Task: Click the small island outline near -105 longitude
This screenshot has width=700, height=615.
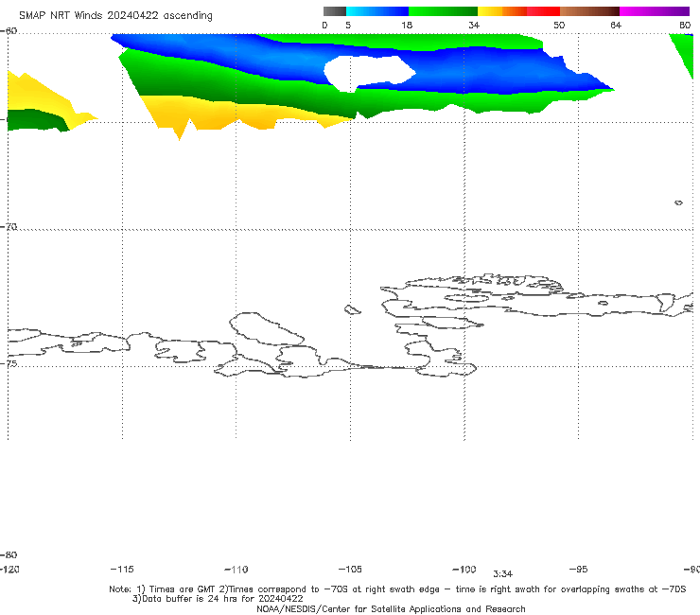Action: [x=352, y=309]
